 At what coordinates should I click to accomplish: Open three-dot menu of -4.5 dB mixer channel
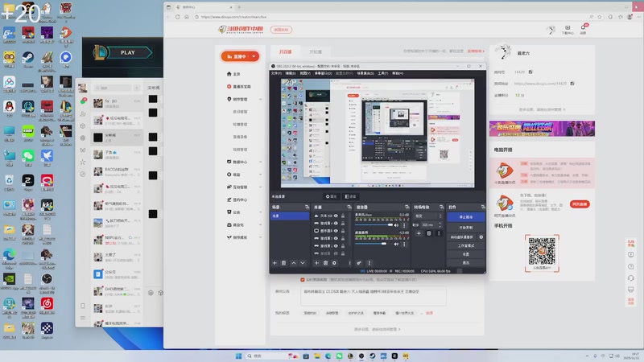tap(404, 245)
